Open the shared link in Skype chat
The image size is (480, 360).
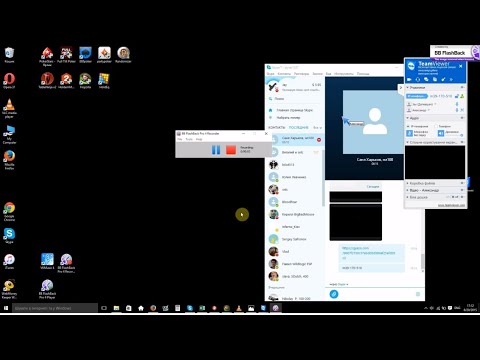click(x=369, y=253)
